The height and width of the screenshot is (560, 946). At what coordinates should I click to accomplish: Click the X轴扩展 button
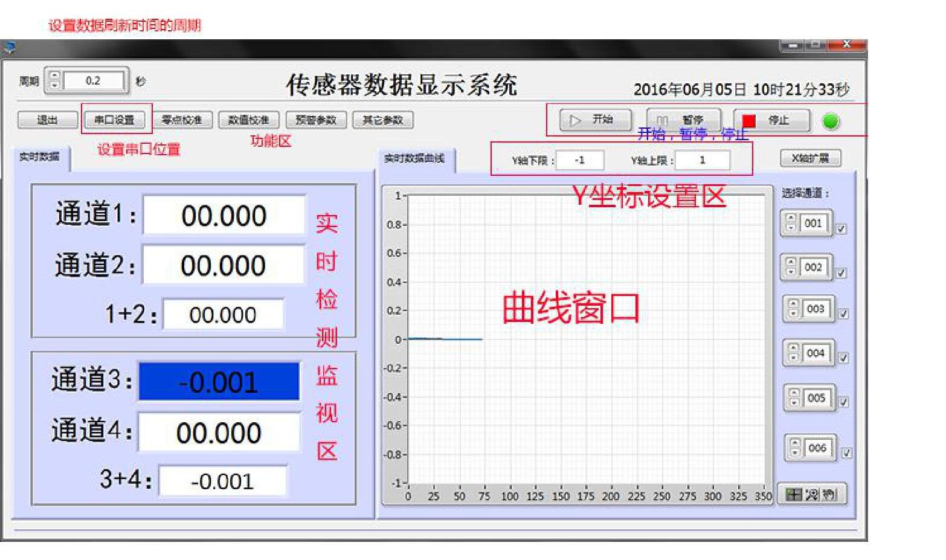tap(810, 158)
